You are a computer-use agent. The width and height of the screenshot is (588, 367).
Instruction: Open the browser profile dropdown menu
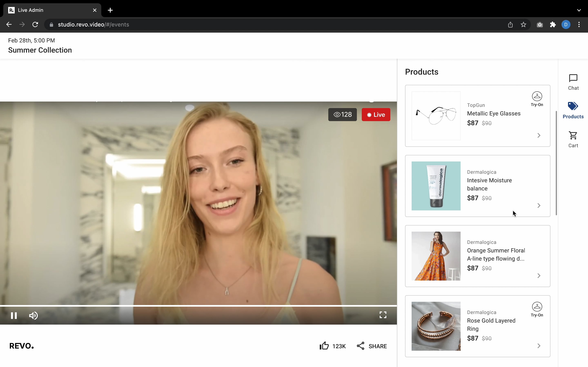click(566, 24)
